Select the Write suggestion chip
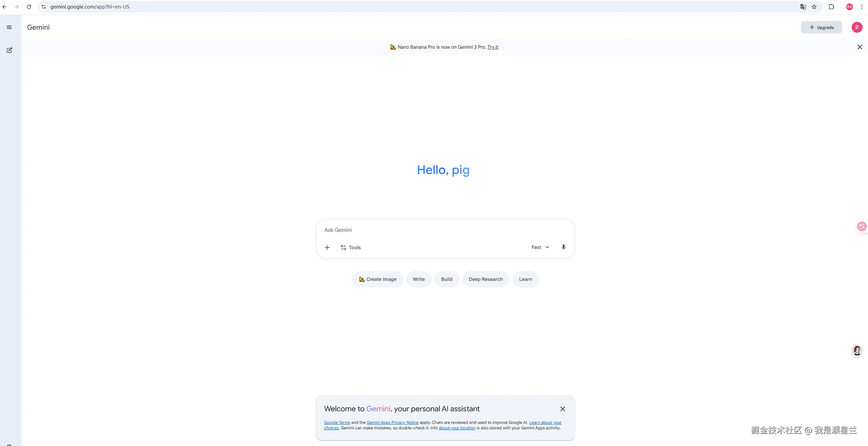 pyautogui.click(x=418, y=279)
